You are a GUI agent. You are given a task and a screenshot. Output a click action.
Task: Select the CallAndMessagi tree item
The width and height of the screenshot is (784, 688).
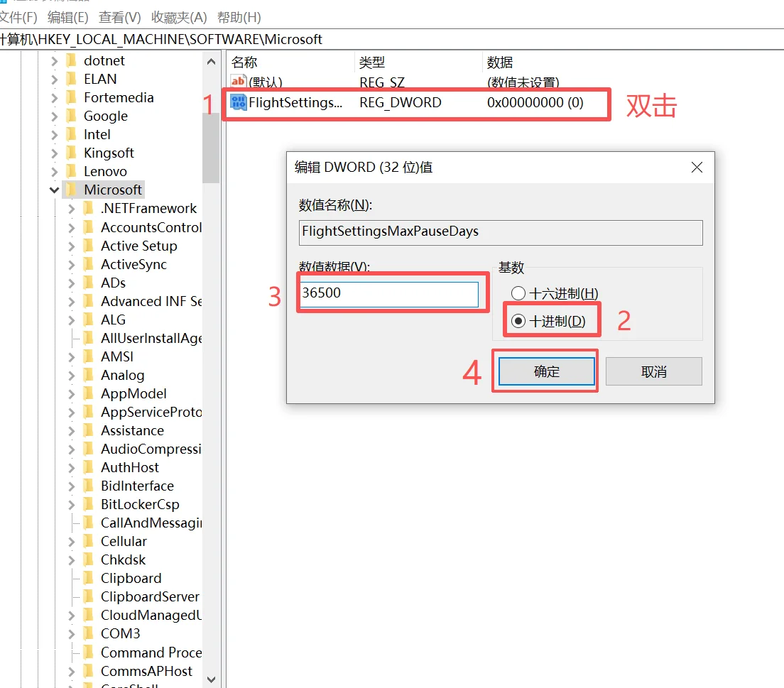tap(151, 523)
